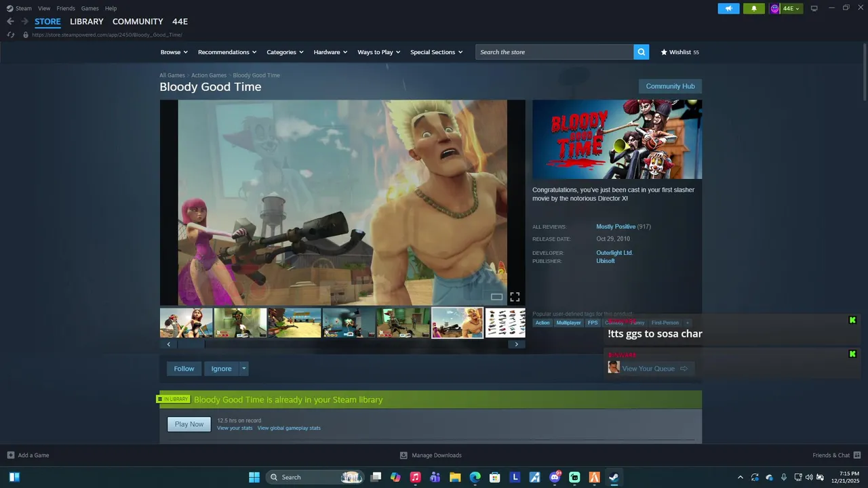
Task: Open the Help menu
Action: click(111, 8)
